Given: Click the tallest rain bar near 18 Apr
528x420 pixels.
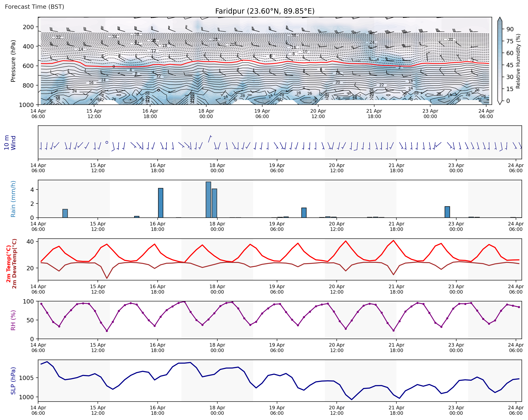Looking at the screenshot, I should [x=208, y=200].
